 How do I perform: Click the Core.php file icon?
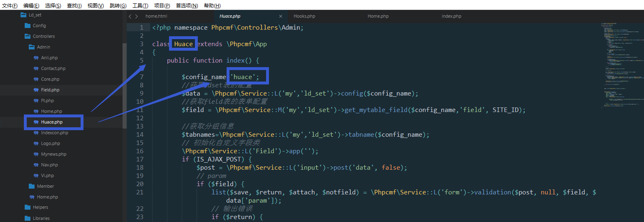coord(36,79)
